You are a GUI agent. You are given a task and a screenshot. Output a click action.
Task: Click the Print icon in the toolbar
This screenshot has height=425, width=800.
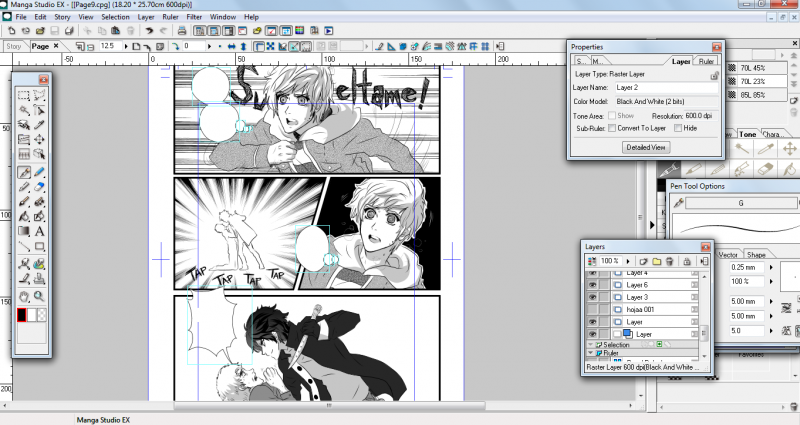[182, 31]
